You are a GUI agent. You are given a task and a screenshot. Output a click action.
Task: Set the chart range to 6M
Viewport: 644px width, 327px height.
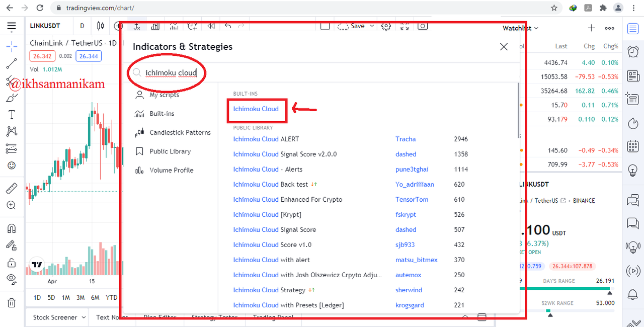pyautogui.click(x=95, y=297)
